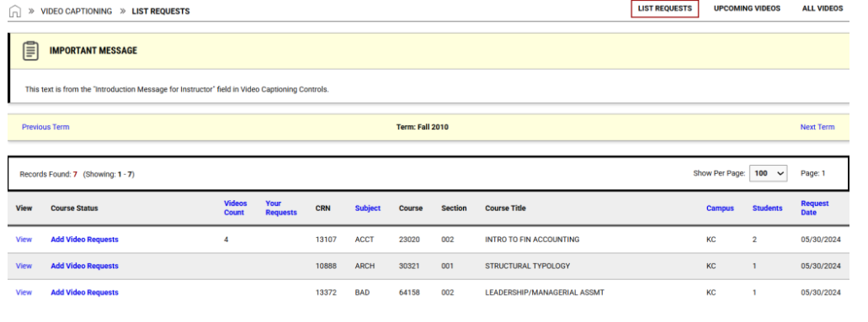Click the CRN column header

[322, 209]
